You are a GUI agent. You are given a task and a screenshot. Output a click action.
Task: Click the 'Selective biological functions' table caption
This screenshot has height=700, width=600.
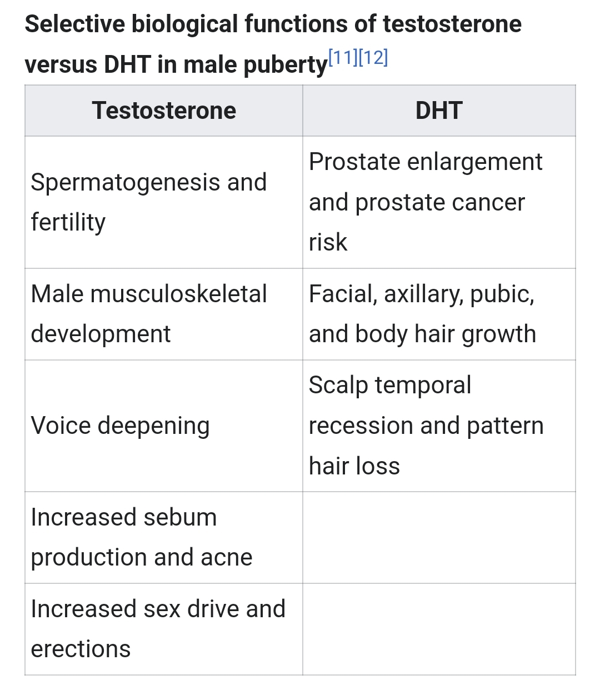coord(272,25)
